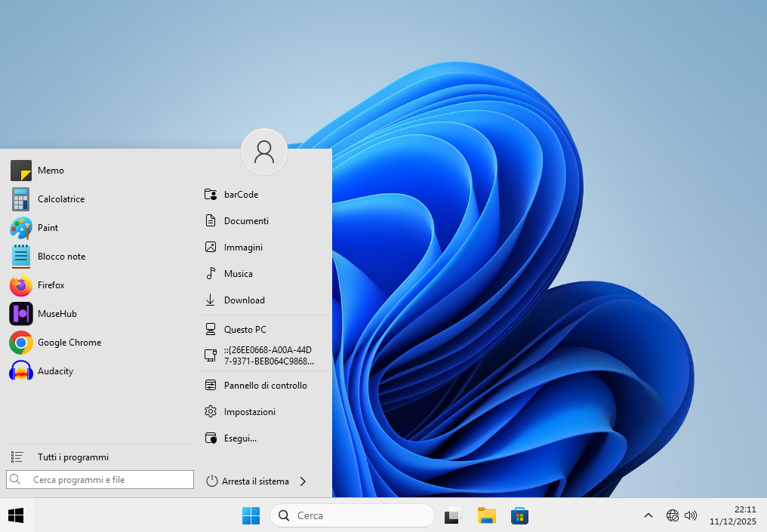
Task: Open the Memo app icon
Action: (x=21, y=171)
